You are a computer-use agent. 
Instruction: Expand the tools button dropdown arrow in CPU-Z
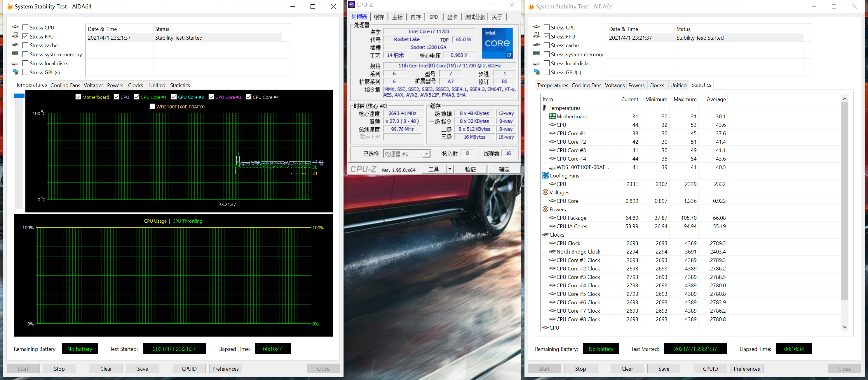(x=449, y=169)
